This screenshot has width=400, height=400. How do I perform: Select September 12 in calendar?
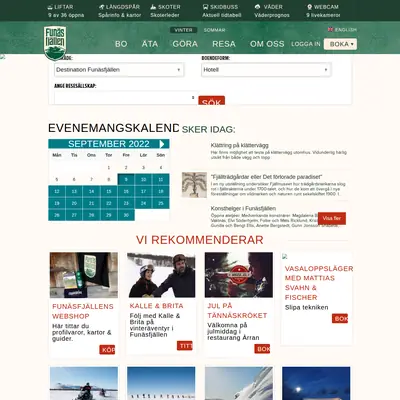click(57, 191)
